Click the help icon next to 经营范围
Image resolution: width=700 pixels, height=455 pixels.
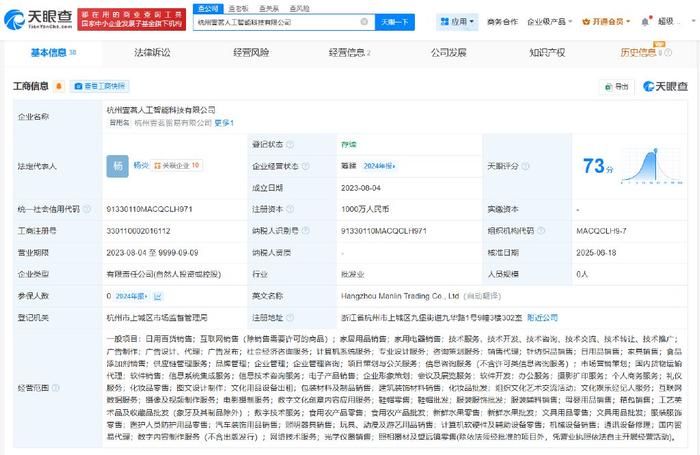(x=56, y=388)
